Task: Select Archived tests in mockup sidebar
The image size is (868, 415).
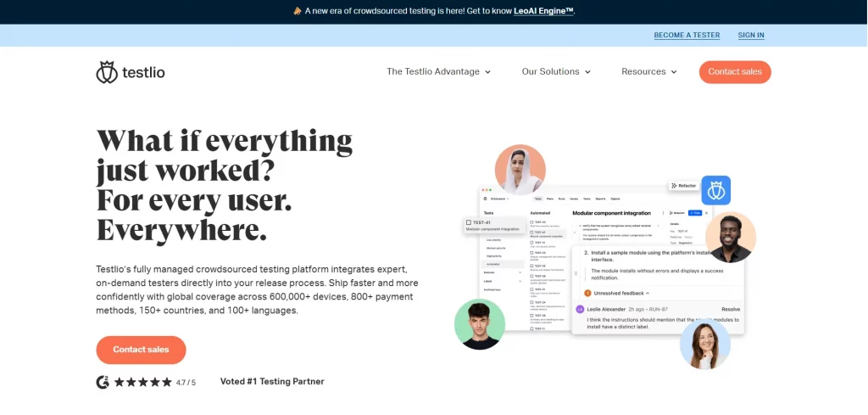Action: coord(492,289)
